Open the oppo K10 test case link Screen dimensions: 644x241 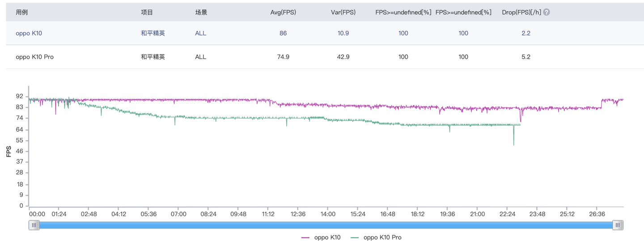point(29,33)
